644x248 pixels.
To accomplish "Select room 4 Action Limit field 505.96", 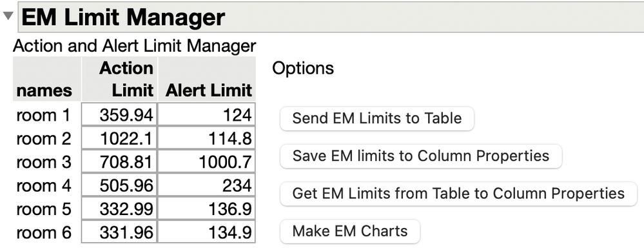I will [x=119, y=185].
